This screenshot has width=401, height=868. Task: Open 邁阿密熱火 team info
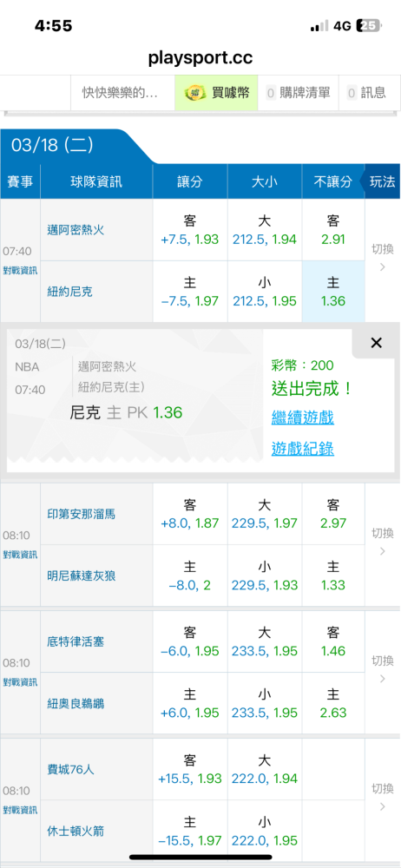click(x=76, y=230)
